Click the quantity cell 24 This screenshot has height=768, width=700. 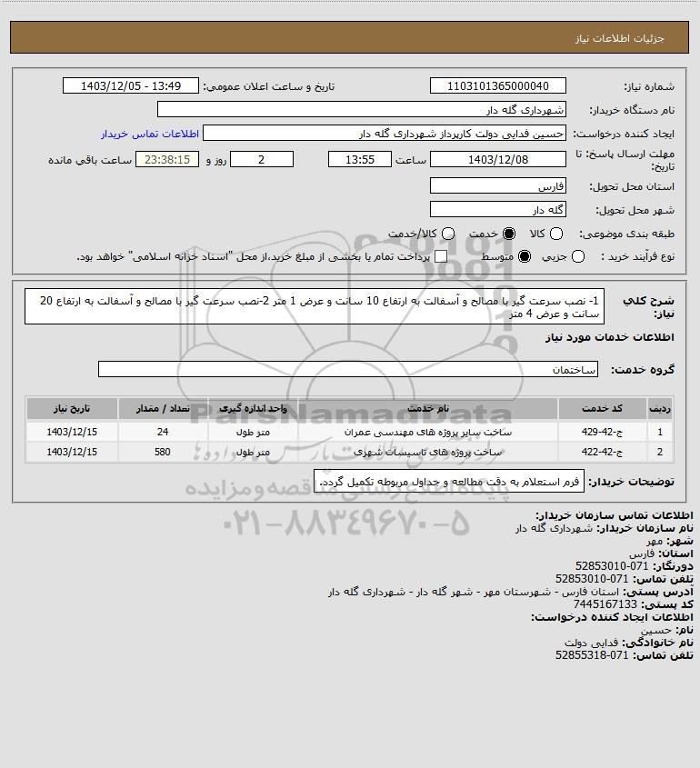163,432
